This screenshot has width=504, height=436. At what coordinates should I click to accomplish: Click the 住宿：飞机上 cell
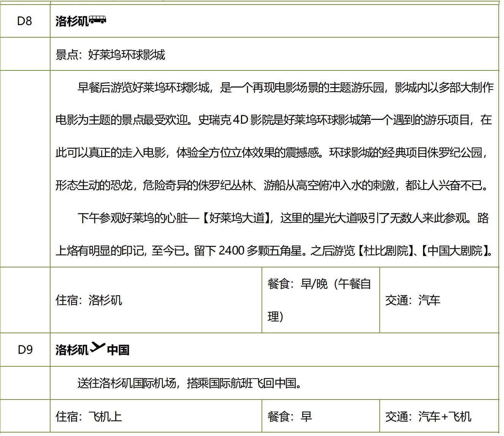click(89, 417)
